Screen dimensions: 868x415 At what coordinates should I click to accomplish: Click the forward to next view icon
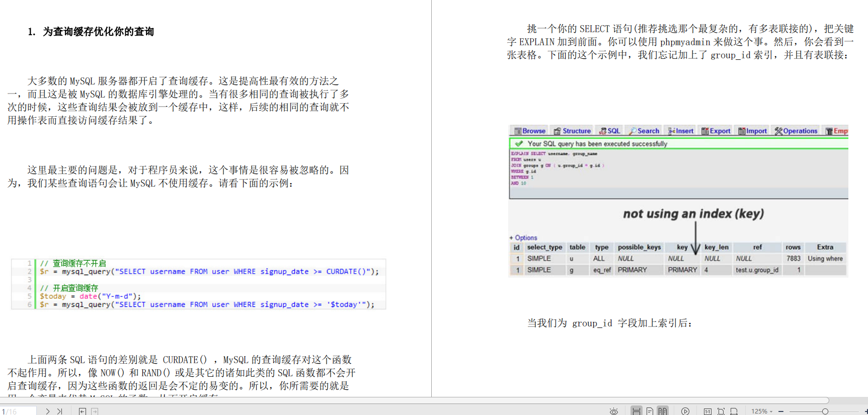pos(95,411)
